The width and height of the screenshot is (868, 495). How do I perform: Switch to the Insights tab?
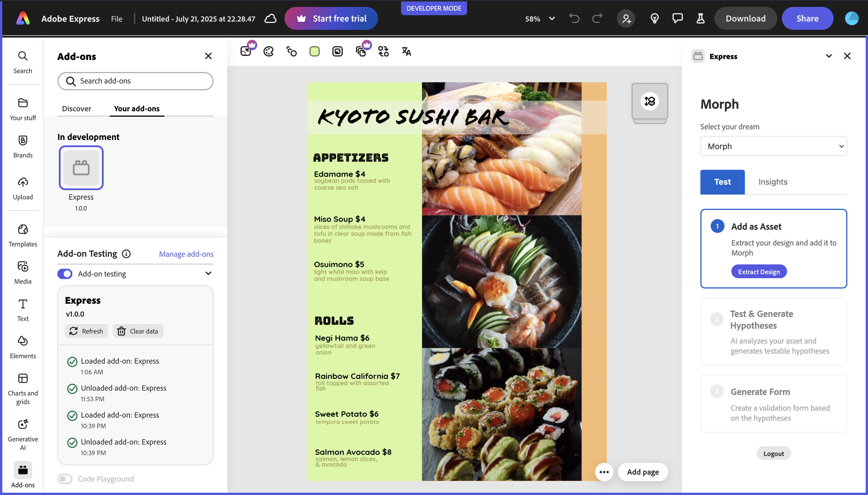[773, 182]
